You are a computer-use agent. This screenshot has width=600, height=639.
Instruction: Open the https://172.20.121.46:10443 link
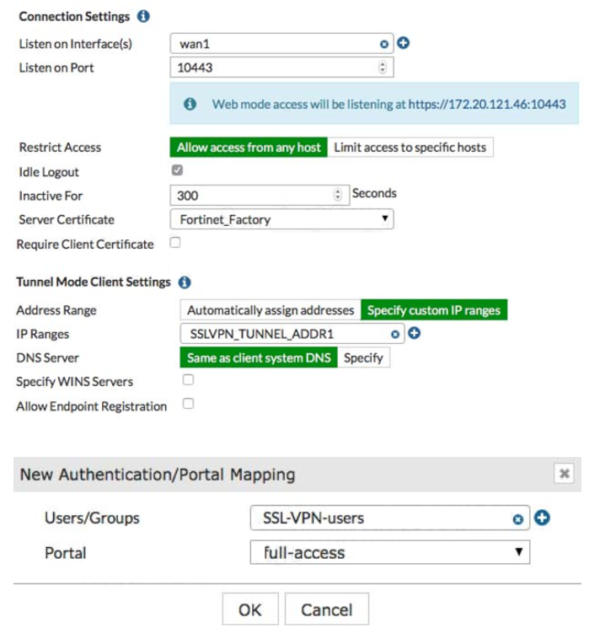487,104
